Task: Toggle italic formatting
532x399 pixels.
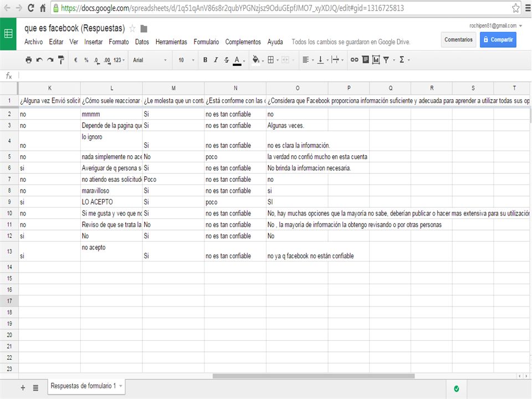Action: point(216,60)
